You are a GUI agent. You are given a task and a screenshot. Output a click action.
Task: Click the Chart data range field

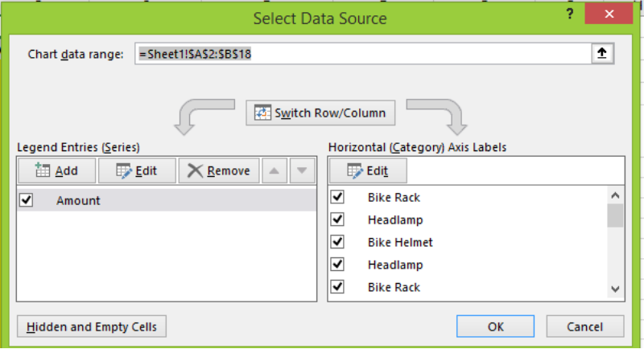(363, 54)
